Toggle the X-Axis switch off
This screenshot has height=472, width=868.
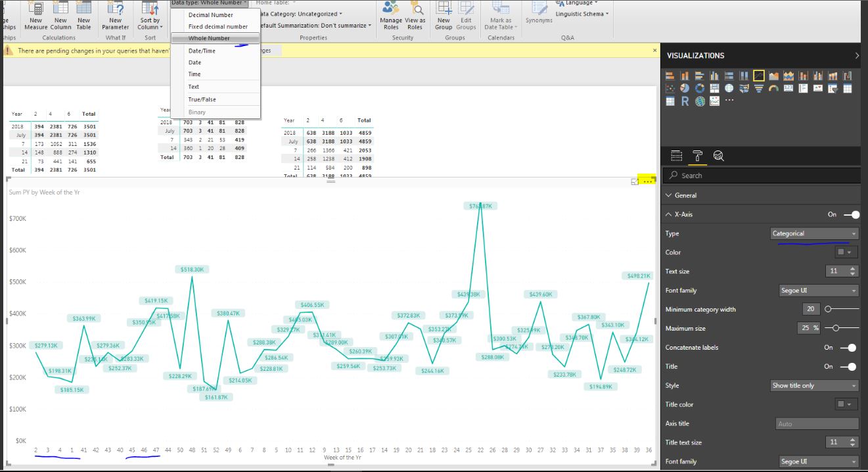(852, 214)
